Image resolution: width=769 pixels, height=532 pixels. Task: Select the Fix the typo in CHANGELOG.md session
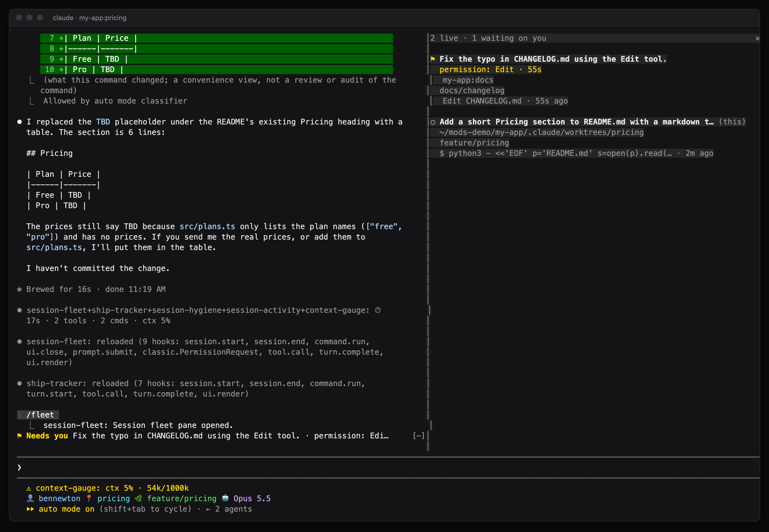553,59
